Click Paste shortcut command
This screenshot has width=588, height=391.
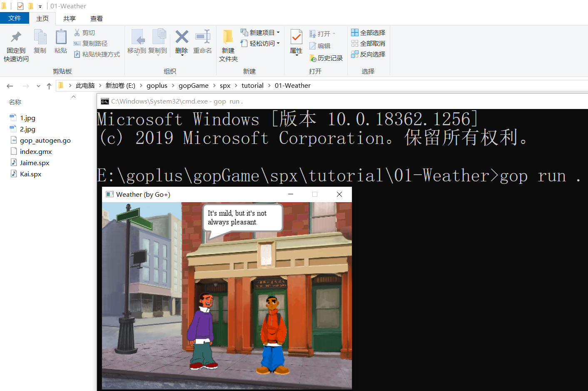97,54
